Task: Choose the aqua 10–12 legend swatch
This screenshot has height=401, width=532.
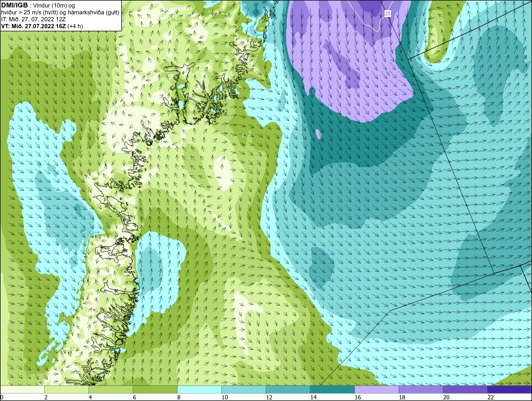Action: pyautogui.click(x=244, y=389)
